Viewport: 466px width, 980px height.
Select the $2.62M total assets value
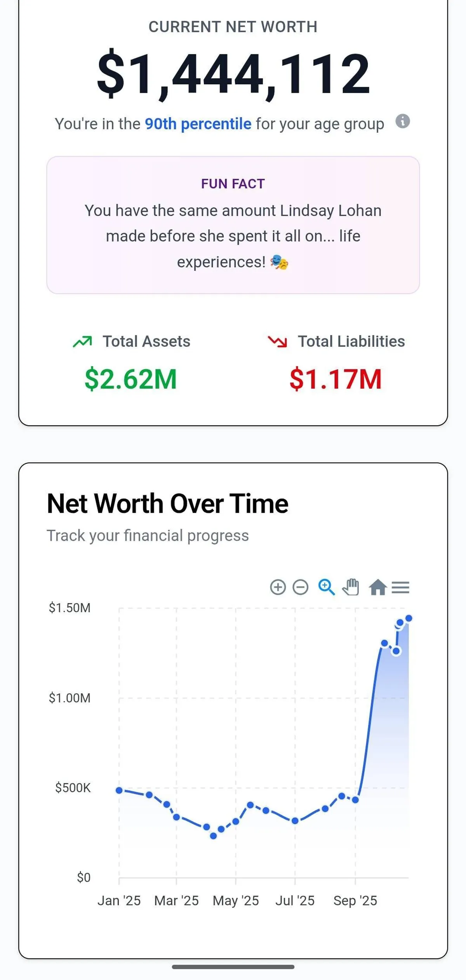[130, 379]
